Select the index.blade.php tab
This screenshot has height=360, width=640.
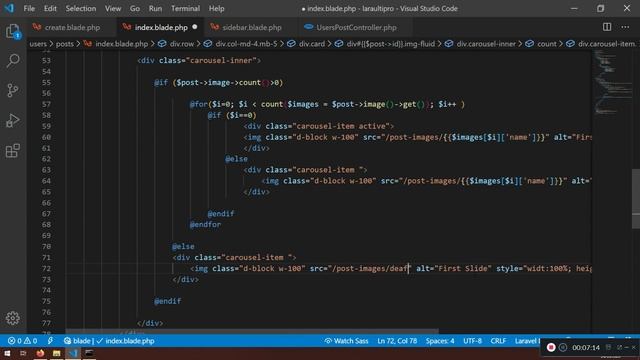161,27
